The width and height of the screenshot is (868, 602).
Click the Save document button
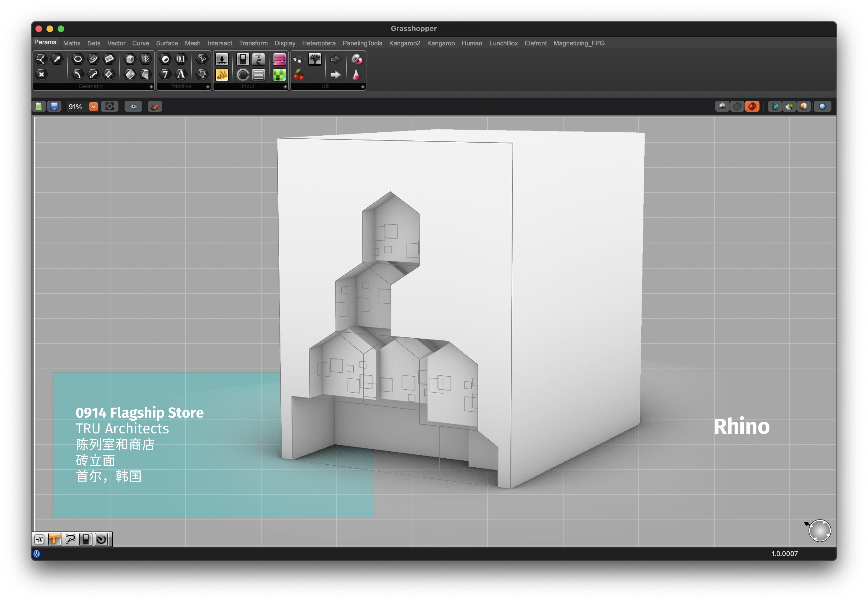54,107
